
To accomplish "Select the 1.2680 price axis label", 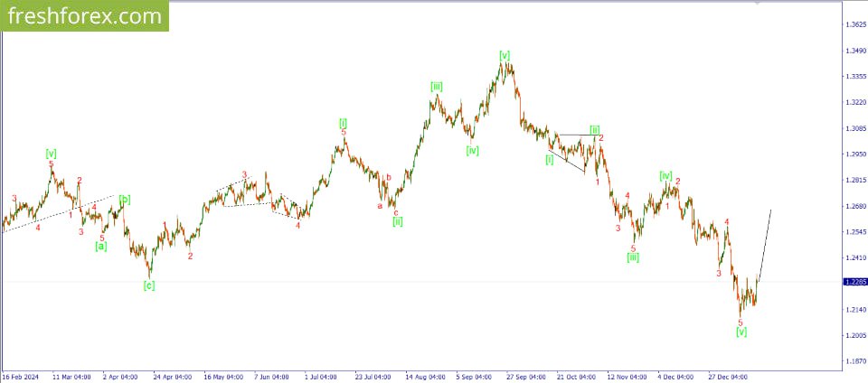I will point(854,206).
